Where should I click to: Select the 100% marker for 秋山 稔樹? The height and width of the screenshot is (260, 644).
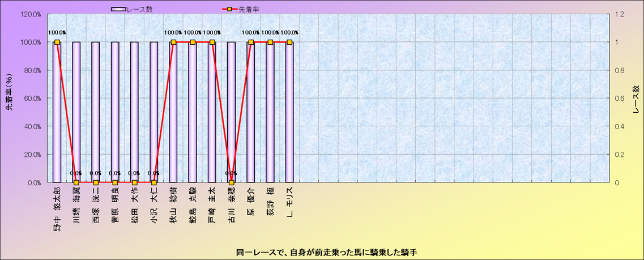coord(173,42)
